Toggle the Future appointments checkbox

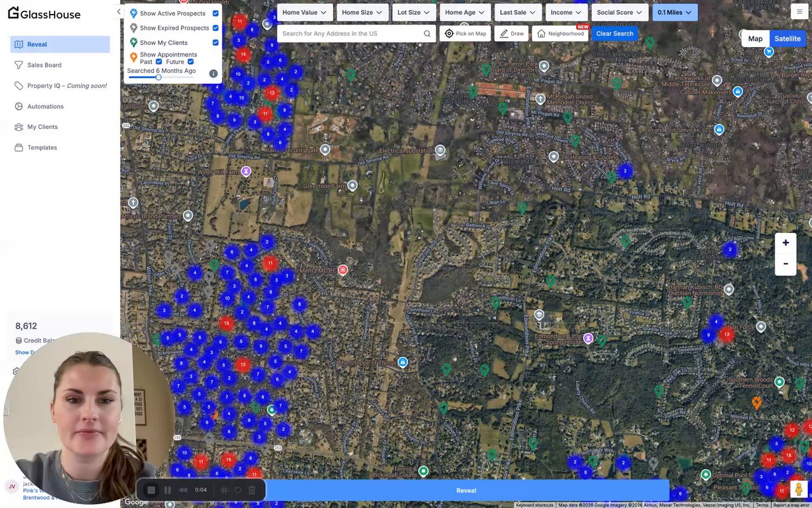pos(190,62)
